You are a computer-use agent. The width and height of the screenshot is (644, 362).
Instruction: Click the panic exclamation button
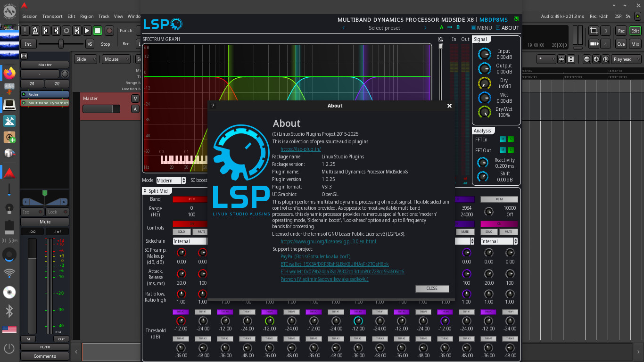coord(25,31)
